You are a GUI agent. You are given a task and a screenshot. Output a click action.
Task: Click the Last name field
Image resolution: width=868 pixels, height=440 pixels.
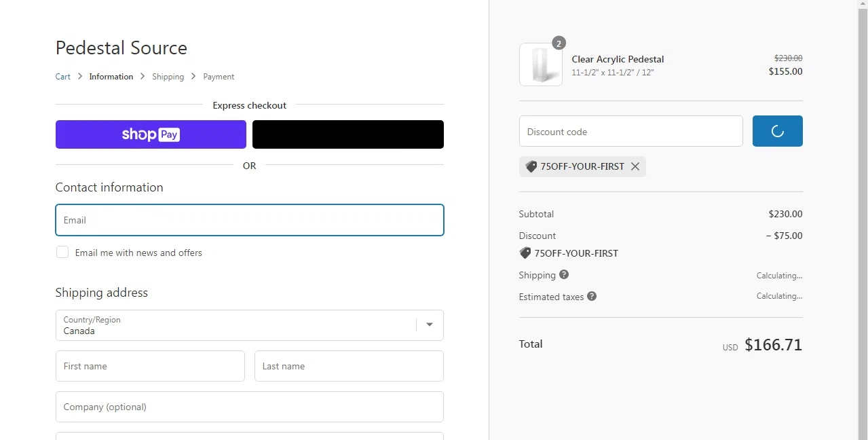point(349,366)
